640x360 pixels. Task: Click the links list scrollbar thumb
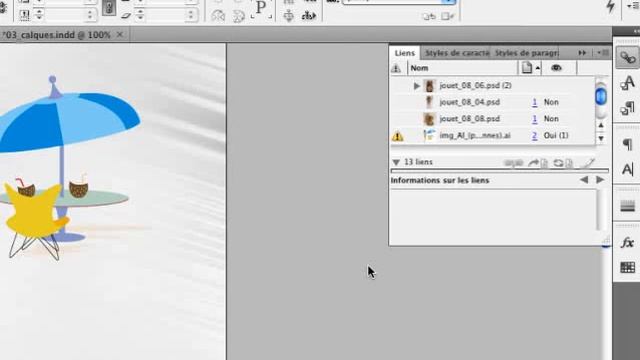pyautogui.click(x=600, y=96)
